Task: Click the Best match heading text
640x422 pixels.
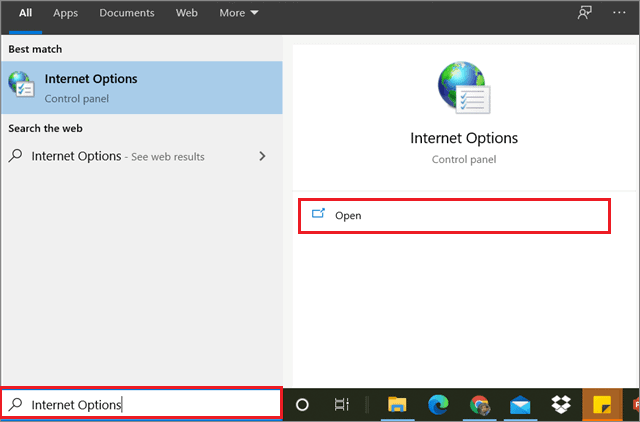Action: pos(36,49)
